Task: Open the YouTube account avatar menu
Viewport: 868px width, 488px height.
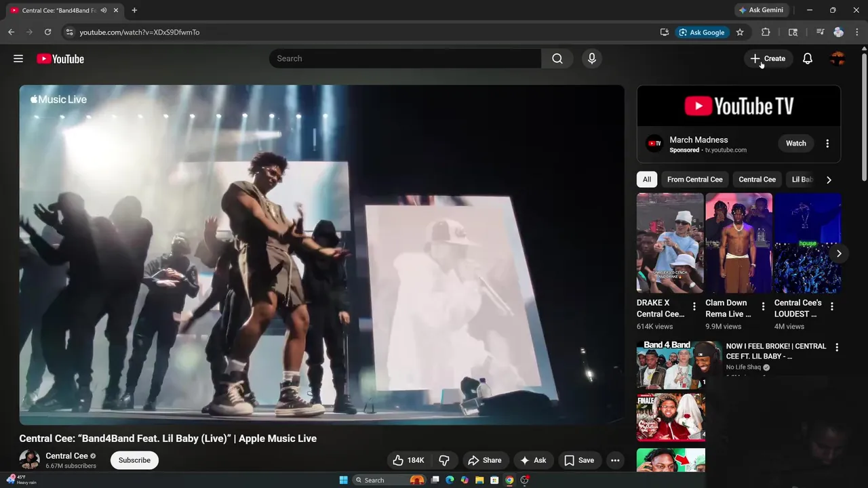Action: (837, 59)
